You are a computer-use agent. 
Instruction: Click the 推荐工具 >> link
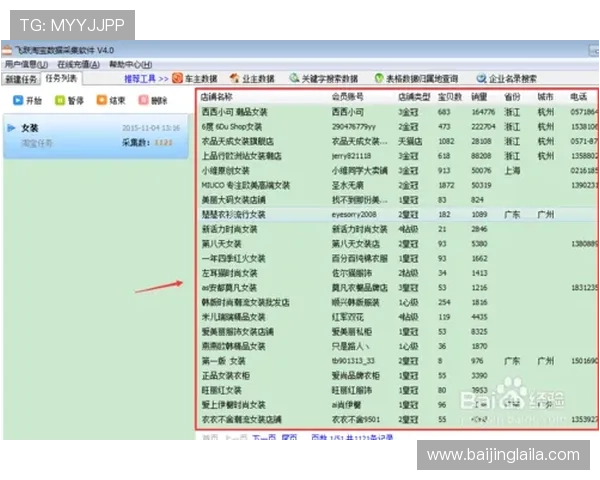coord(147,79)
